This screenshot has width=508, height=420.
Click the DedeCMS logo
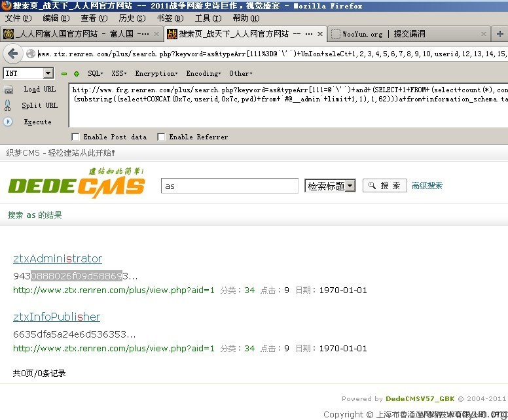point(77,183)
